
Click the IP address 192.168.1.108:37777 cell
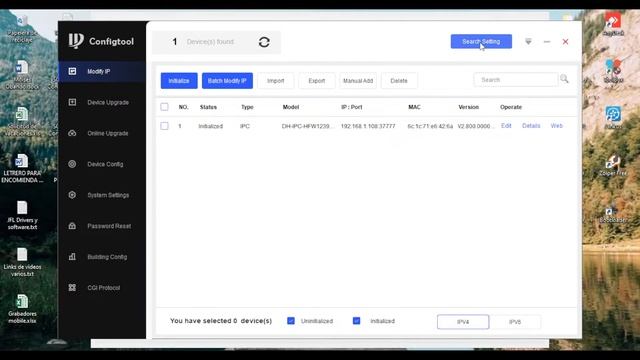(x=368, y=126)
